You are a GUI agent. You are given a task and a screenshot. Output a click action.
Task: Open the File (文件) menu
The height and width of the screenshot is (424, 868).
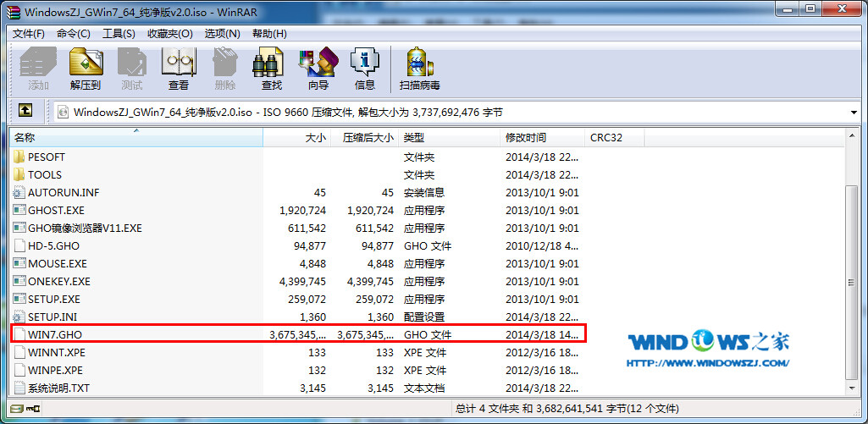coord(29,34)
